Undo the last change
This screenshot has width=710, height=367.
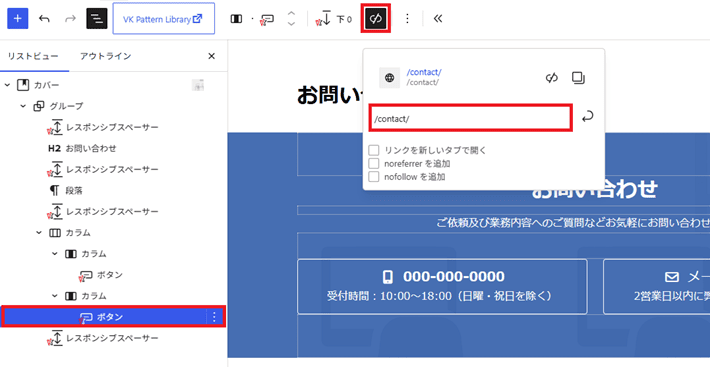tap(44, 19)
